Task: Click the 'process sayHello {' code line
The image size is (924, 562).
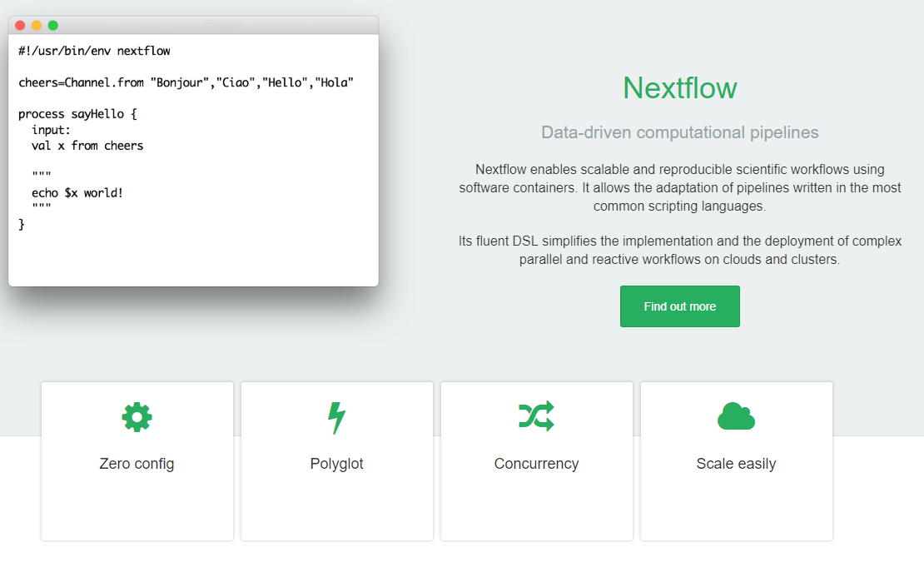Action: (77, 114)
